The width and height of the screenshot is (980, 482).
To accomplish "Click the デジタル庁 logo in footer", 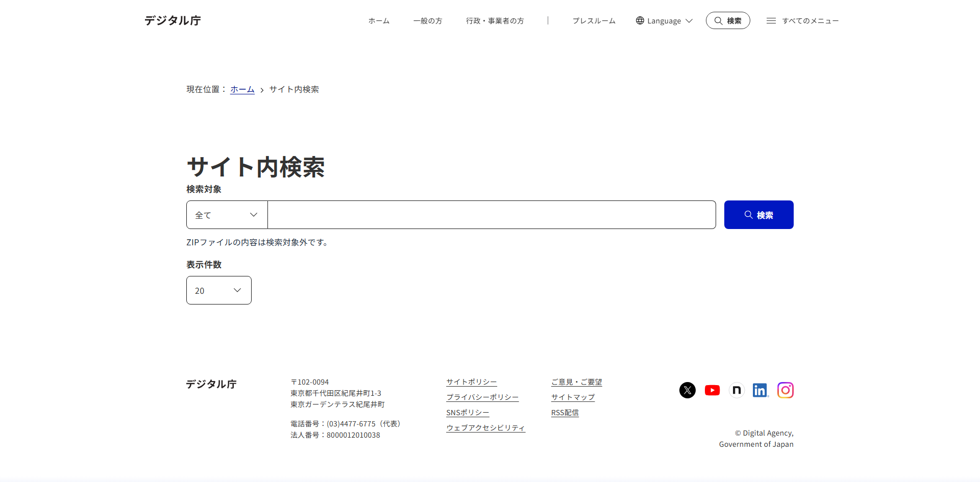I will (211, 384).
